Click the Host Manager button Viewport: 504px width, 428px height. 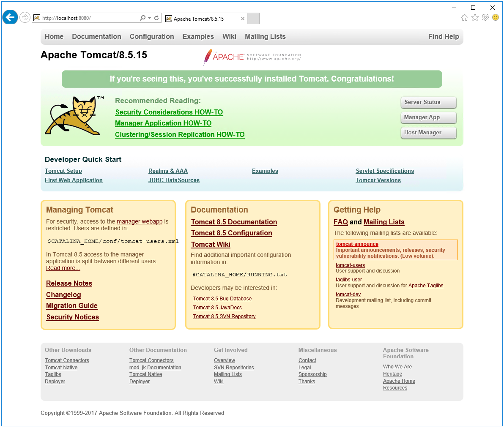[428, 133]
